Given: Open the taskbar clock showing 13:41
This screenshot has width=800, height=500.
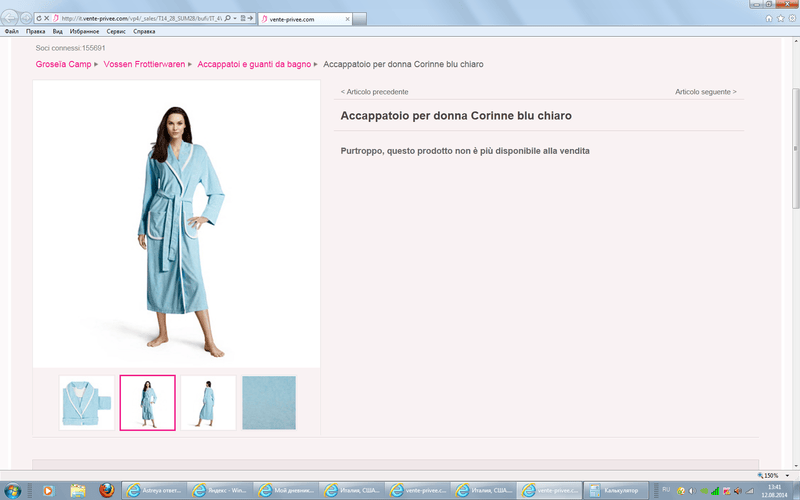Looking at the screenshot, I should click(774, 491).
